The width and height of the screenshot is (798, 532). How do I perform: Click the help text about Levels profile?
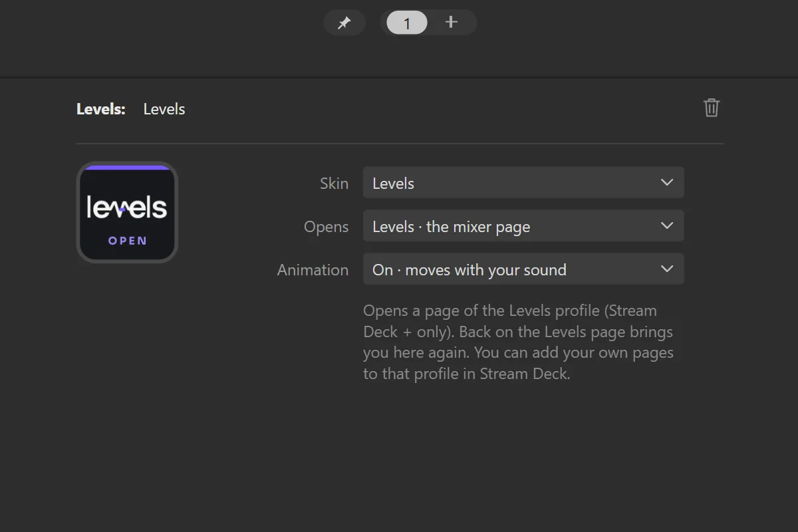pos(519,342)
